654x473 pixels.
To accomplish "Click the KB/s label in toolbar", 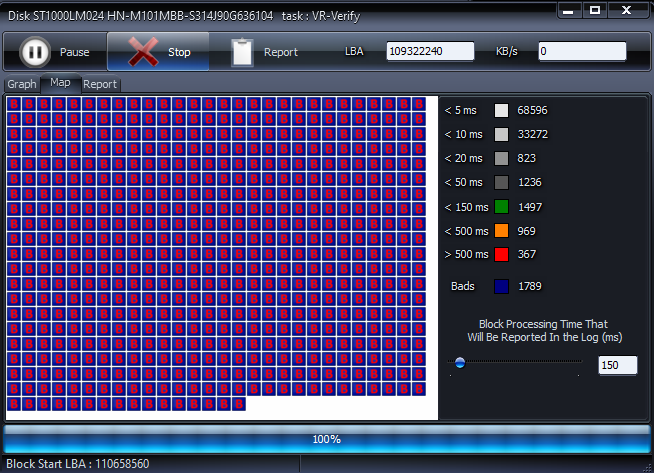I will 507,52.
